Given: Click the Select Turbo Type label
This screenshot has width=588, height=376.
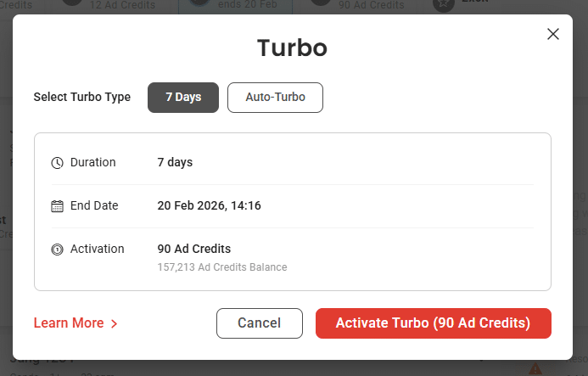Looking at the screenshot, I should (82, 97).
